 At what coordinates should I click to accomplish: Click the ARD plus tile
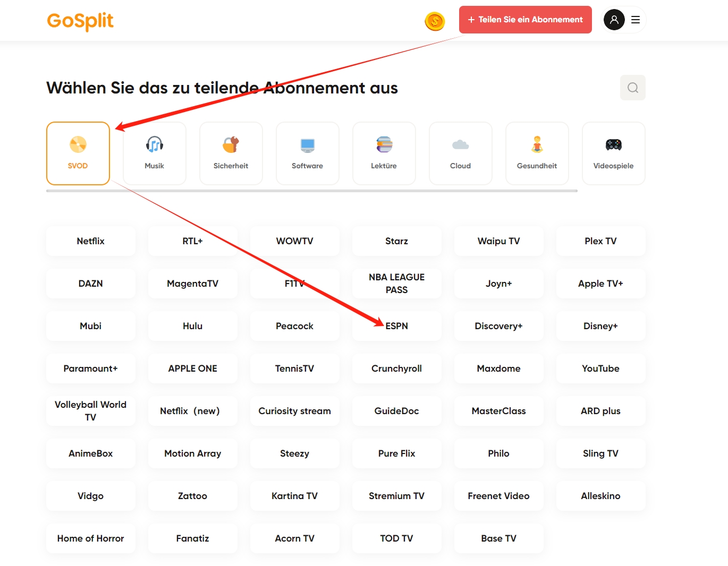click(x=601, y=411)
